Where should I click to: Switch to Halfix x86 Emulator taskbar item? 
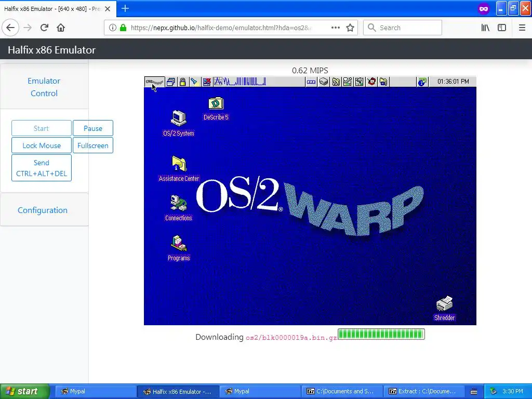tap(178, 391)
